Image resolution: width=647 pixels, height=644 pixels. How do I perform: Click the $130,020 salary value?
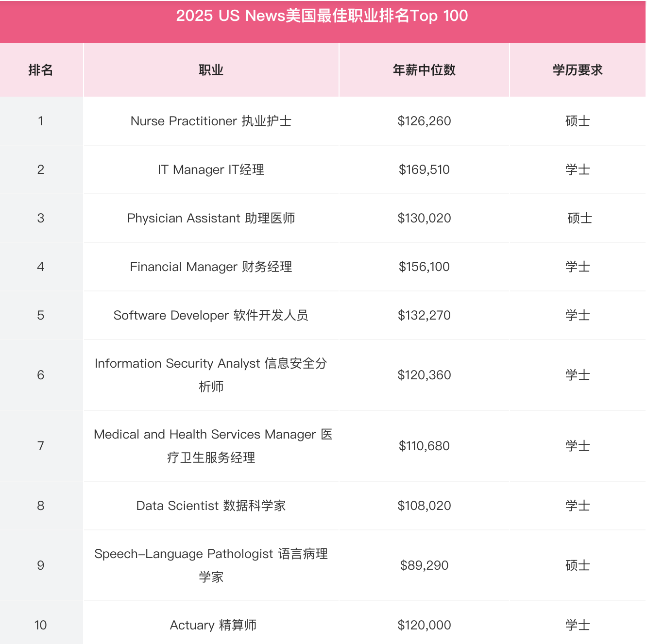424,218
